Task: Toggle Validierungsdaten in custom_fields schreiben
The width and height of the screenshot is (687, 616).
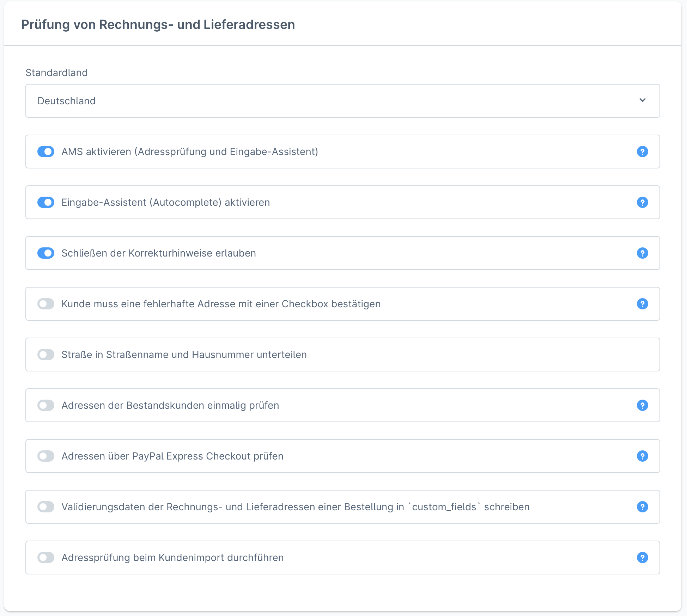Action: [x=46, y=507]
